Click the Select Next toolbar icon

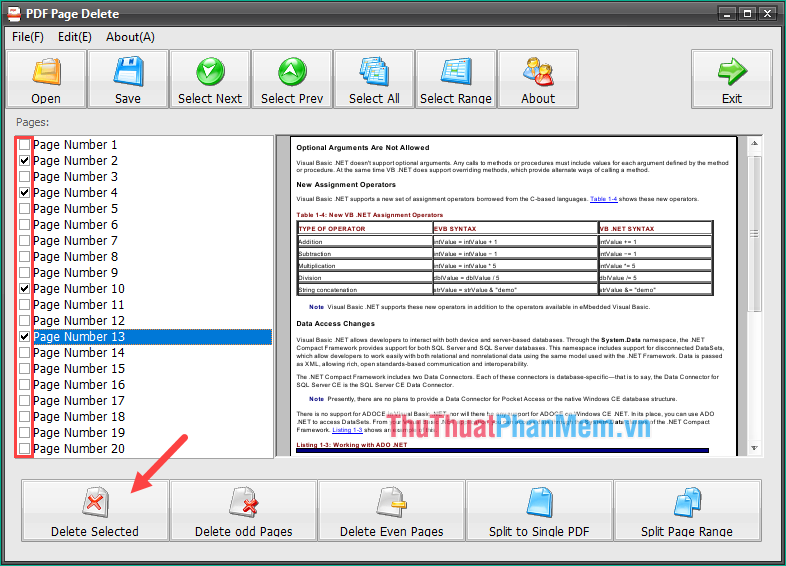coord(210,79)
